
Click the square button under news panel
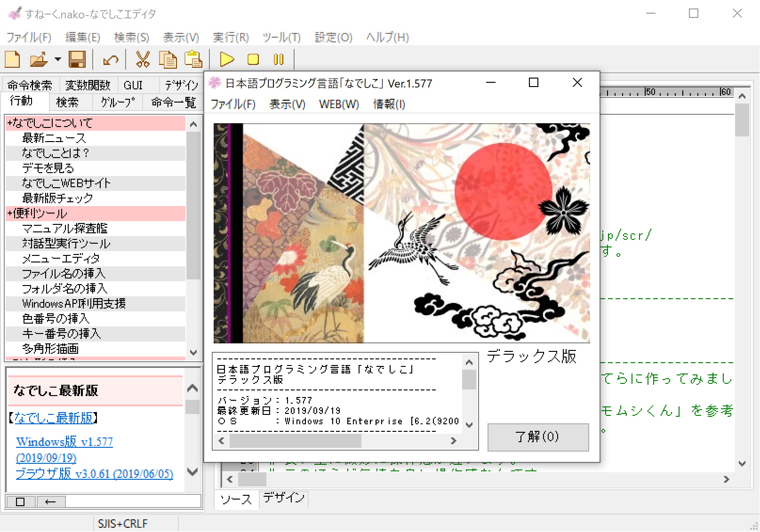click(20, 502)
